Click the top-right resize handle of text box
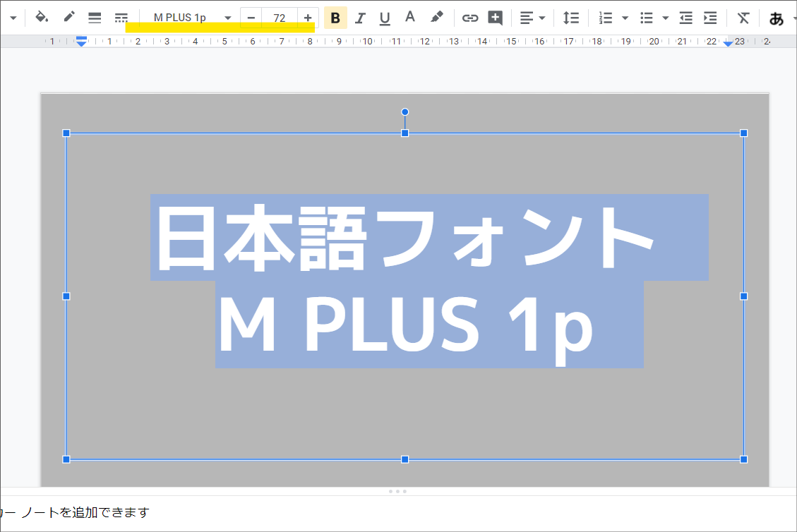Screen dimensions: 797x532 pos(743,133)
